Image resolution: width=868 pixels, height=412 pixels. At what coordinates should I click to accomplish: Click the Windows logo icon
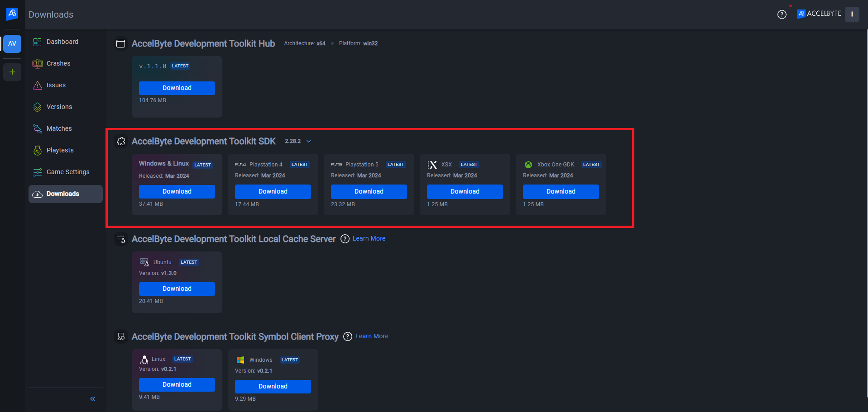pyautogui.click(x=240, y=360)
